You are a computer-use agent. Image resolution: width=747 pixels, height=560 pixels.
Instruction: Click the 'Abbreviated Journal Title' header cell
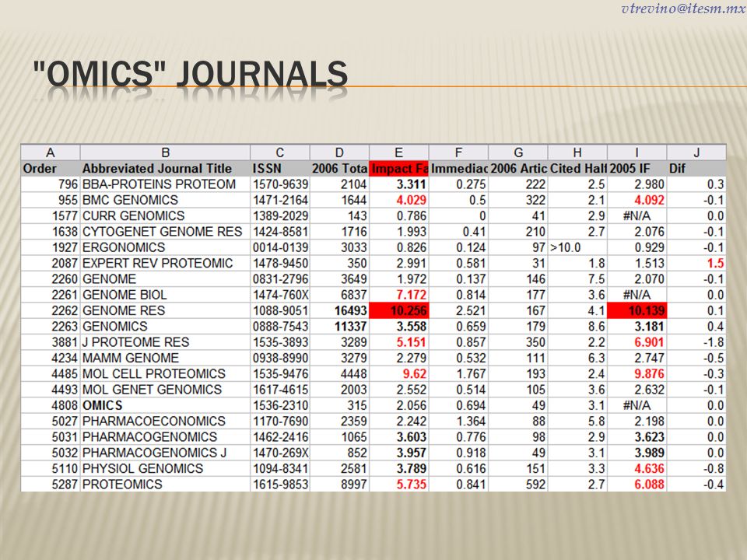point(165,169)
